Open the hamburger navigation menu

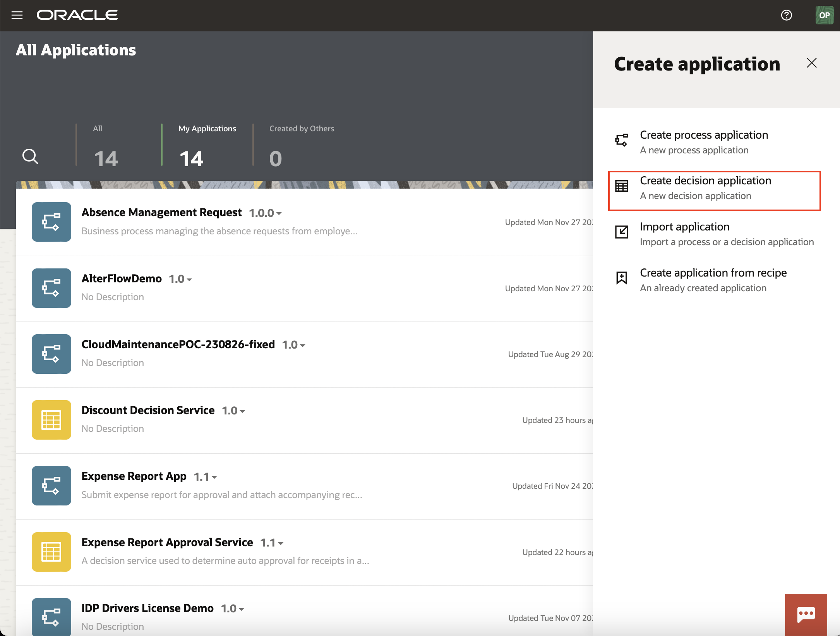(x=17, y=15)
